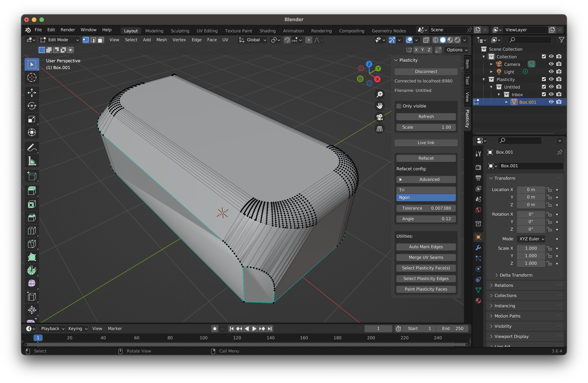Switch to wireframe viewport shading
Image resolution: width=588 pixels, height=383 pixels.
(x=436, y=40)
